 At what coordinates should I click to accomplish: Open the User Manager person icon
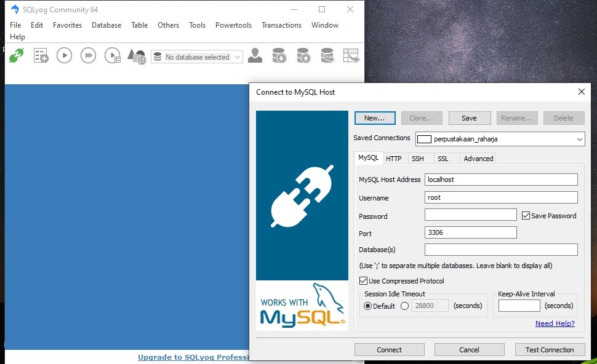point(255,55)
